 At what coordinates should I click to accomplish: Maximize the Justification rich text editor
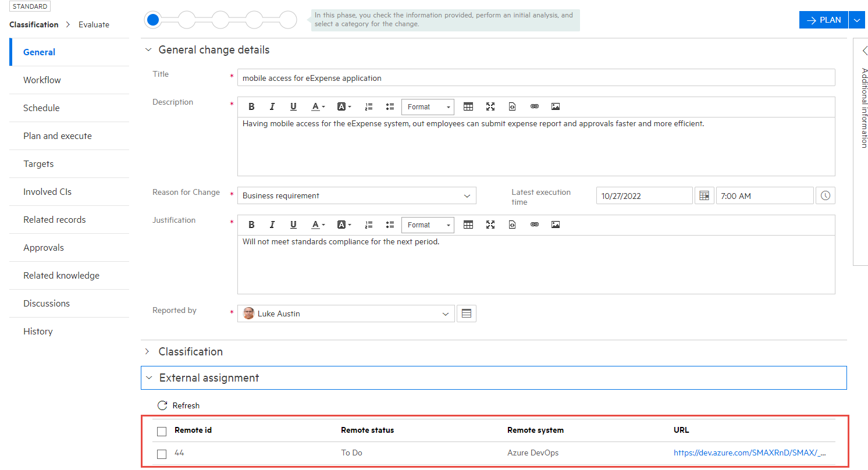(x=490, y=225)
